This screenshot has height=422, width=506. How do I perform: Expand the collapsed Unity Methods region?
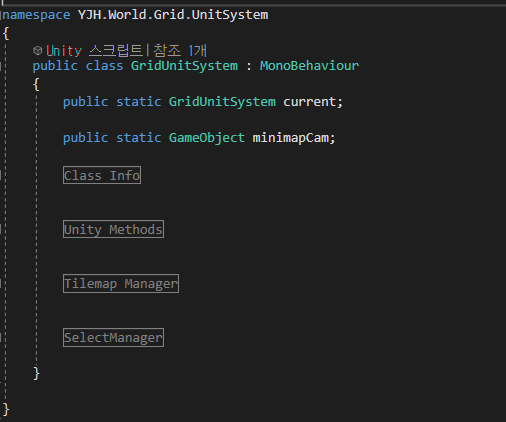click(x=113, y=229)
